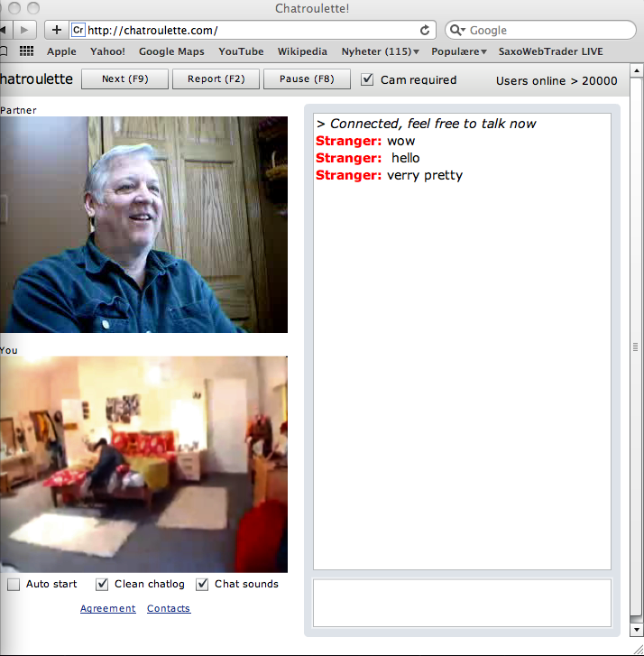The width and height of the screenshot is (644, 656).
Task: Open the Contacts link
Action: tap(169, 608)
